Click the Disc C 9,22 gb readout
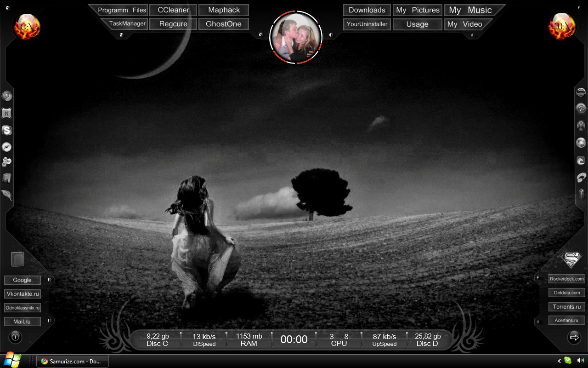 157,339
